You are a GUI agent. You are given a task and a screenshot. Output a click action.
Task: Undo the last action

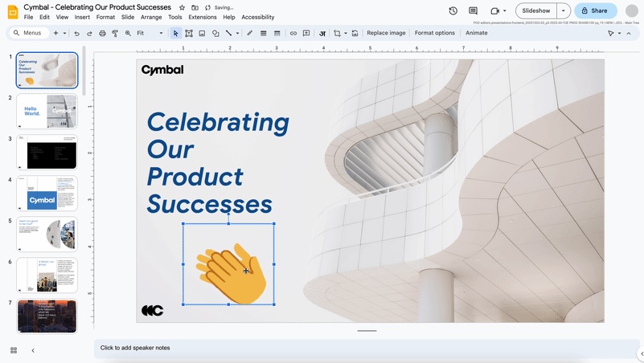point(76,33)
